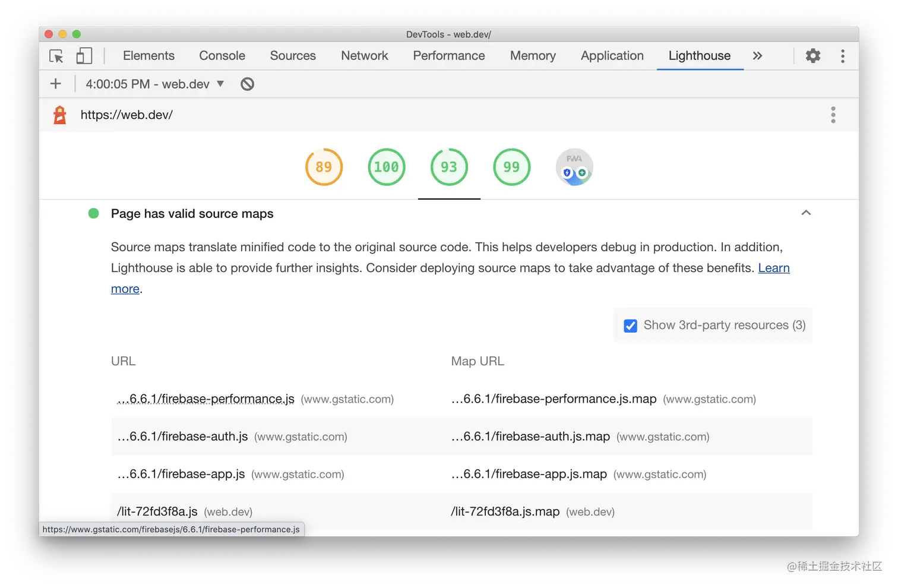Jump to the PWA badge gauge
898x588 pixels.
point(574,167)
